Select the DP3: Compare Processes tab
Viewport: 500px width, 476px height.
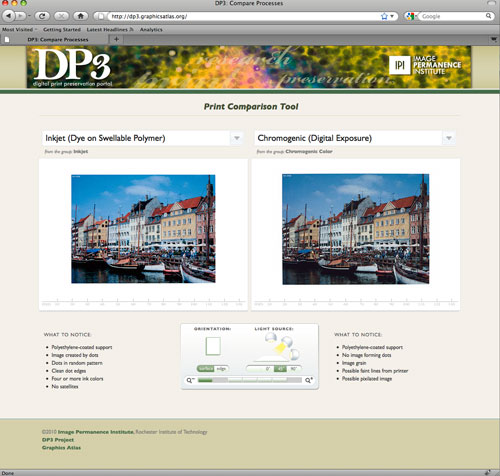[55, 39]
